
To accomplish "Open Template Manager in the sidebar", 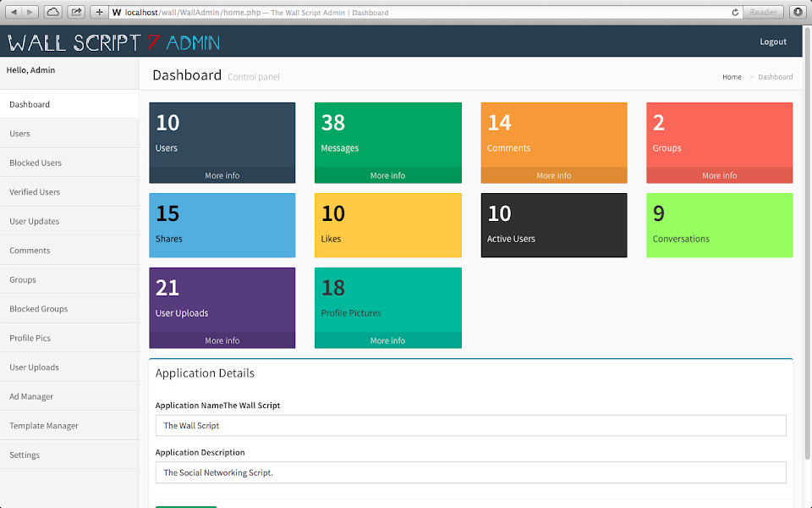I will (69, 426).
